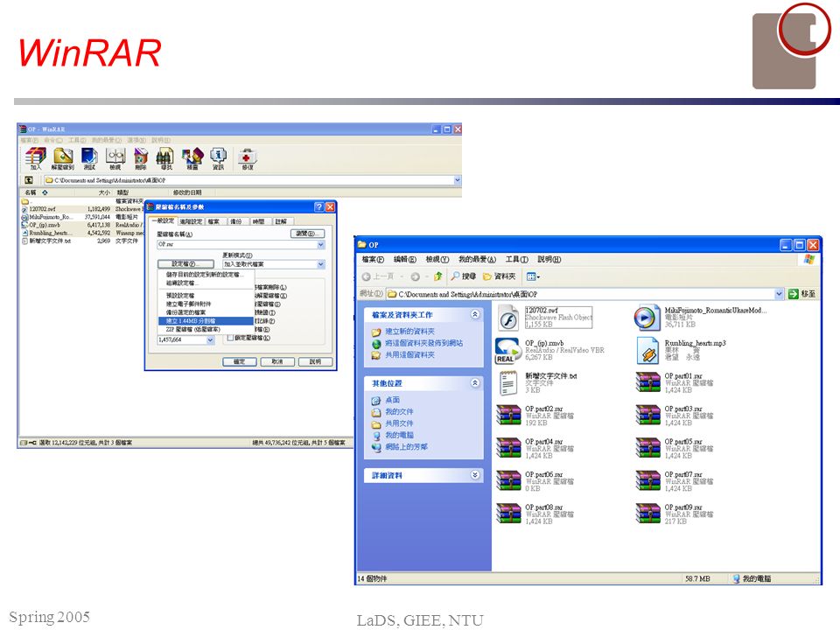840x630 pixels.
Task: Collapse the 其他位置 panel
Action: coord(474,382)
